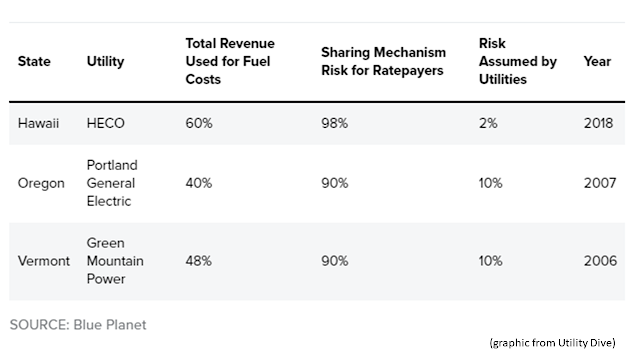Image resolution: width=640 pixels, height=360 pixels.
Task: Select the Hawaii state cell
Action: (x=38, y=123)
